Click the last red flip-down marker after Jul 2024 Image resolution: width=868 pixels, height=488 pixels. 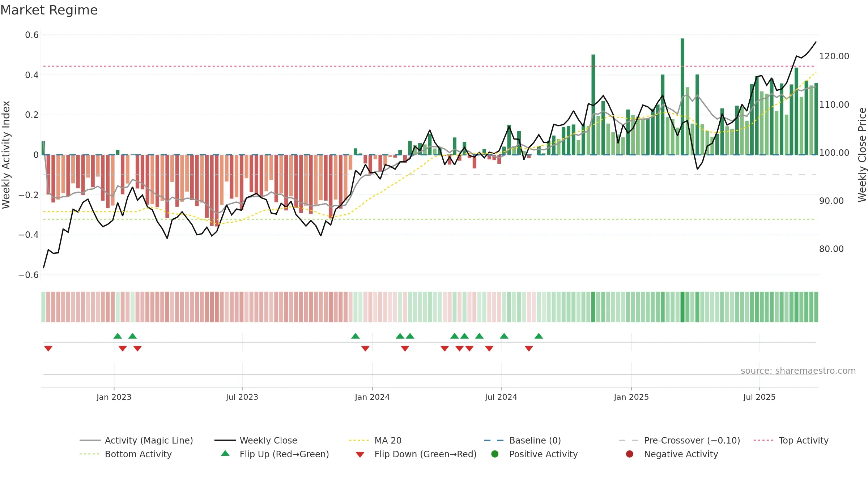tap(529, 348)
